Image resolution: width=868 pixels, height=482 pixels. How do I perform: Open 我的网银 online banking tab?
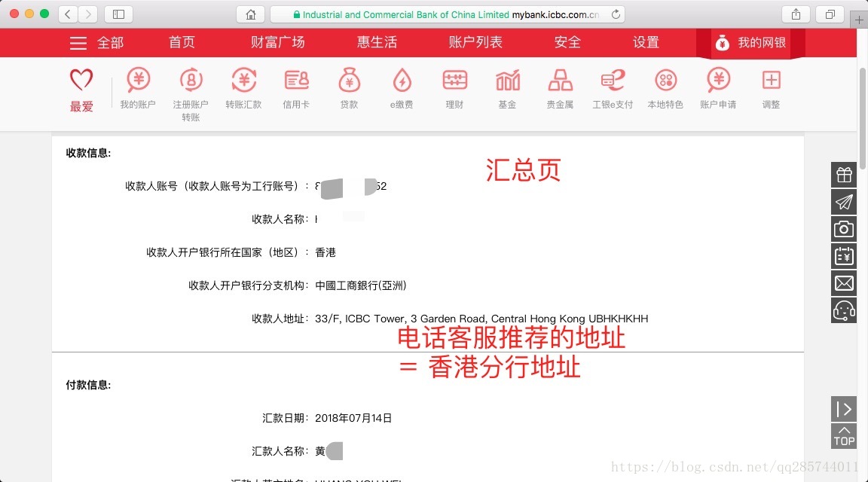(x=750, y=43)
